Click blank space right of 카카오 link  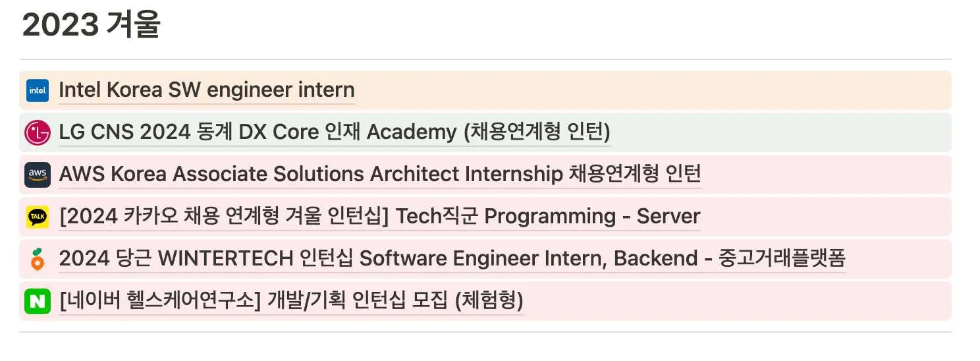coord(823,217)
